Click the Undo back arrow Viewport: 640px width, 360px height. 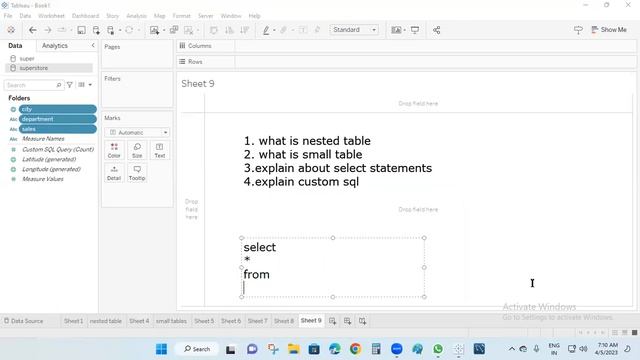click(33, 30)
